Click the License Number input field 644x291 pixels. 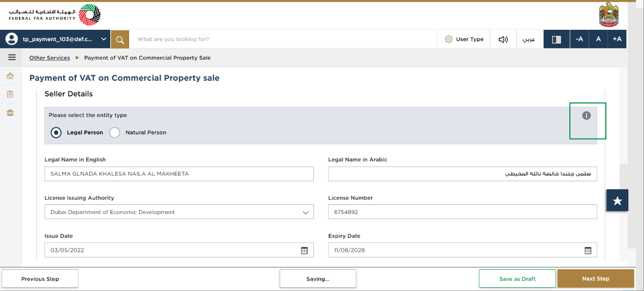coord(463,212)
